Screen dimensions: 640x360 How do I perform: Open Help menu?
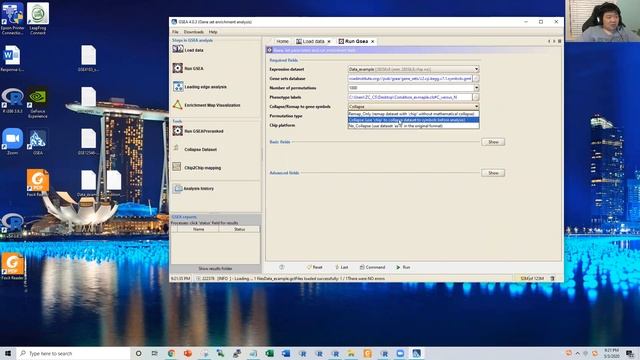pos(213,32)
